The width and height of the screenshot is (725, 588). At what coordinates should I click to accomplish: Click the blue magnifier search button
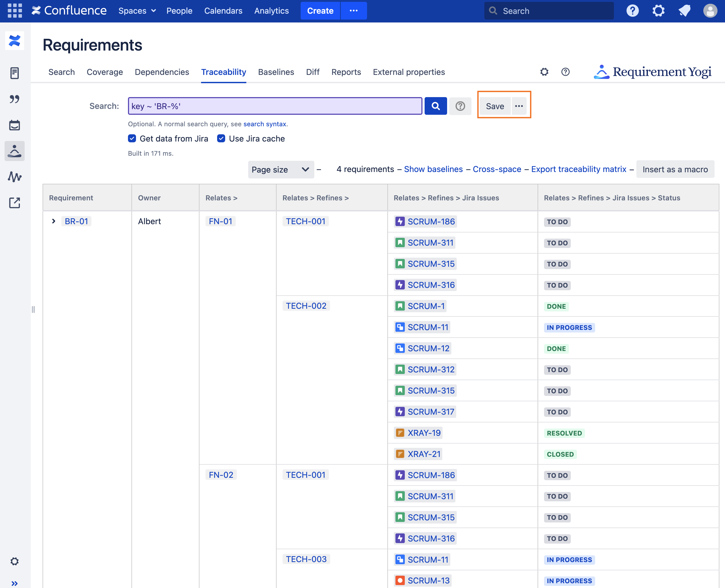pyautogui.click(x=436, y=106)
